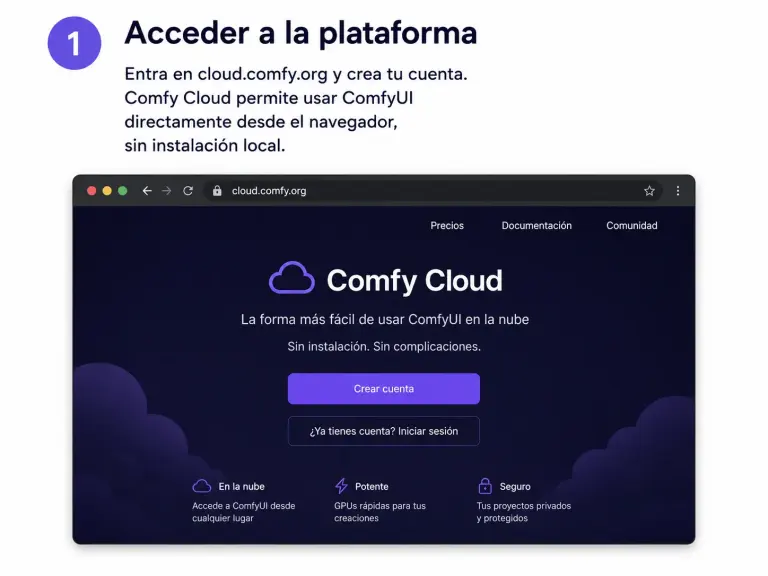This screenshot has width=768, height=576.
Task: Click the En la nube heading
Action: point(241,486)
